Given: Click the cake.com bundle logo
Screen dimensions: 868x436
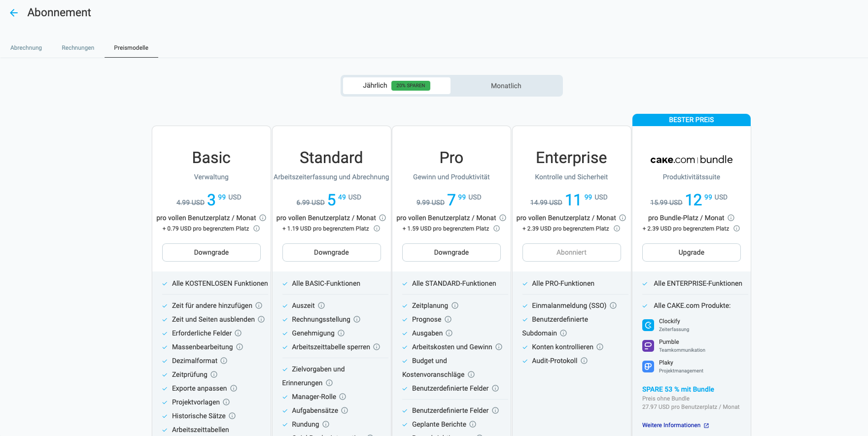Looking at the screenshot, I should tap(692, 160).
